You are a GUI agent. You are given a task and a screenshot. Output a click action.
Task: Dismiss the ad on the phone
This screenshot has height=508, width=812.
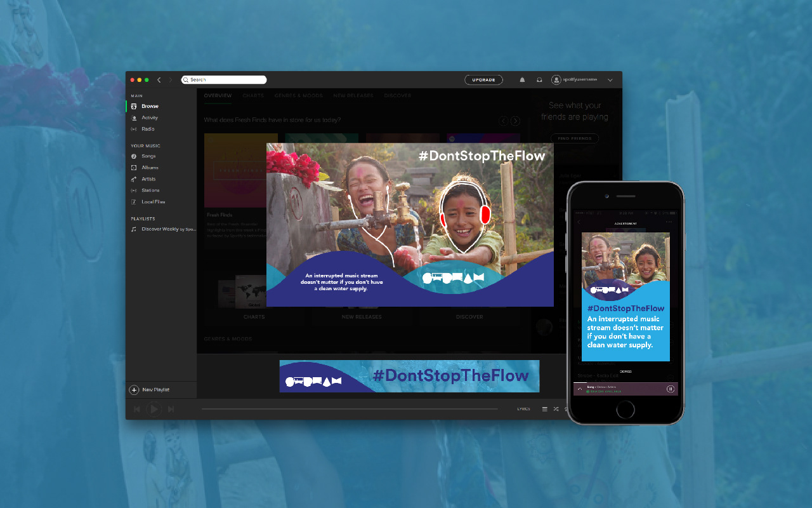coord(625,371)
